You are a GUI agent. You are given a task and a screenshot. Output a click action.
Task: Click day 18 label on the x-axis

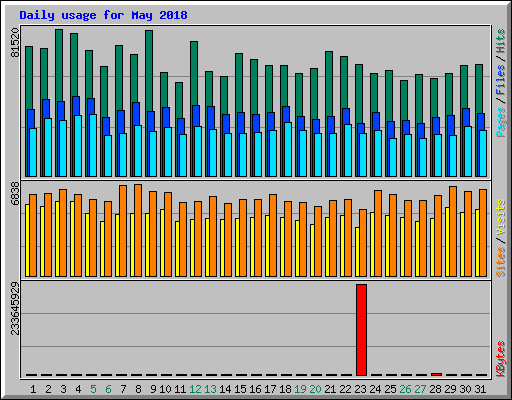(285, 389)
